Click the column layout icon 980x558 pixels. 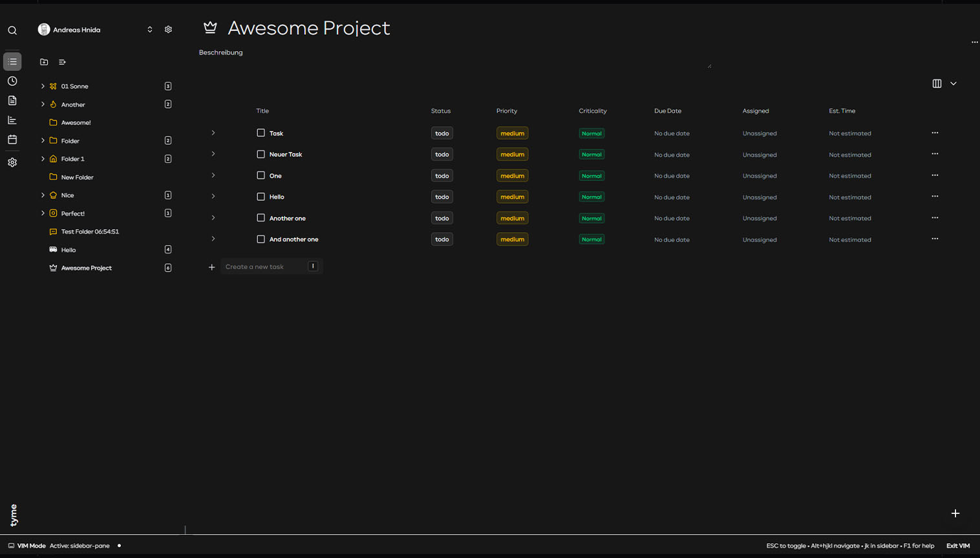pyautogui.click(x=937, y=83)
